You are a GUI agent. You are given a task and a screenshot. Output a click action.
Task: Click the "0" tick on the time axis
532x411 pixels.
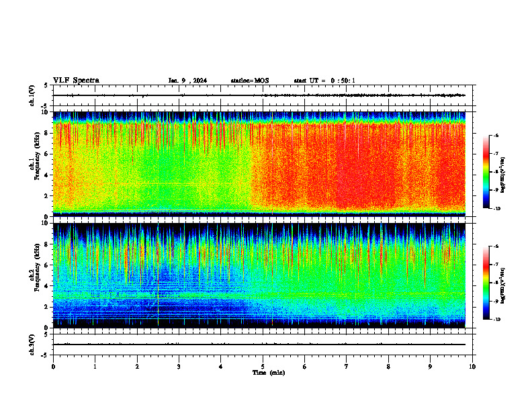pyautogui.click(x=53, y=367)
